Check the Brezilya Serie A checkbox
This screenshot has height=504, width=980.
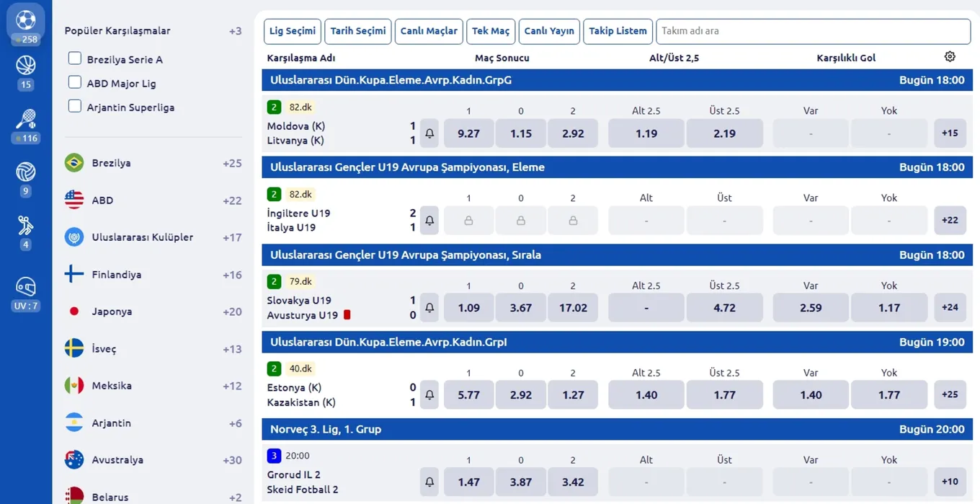(x=74, y=58)
